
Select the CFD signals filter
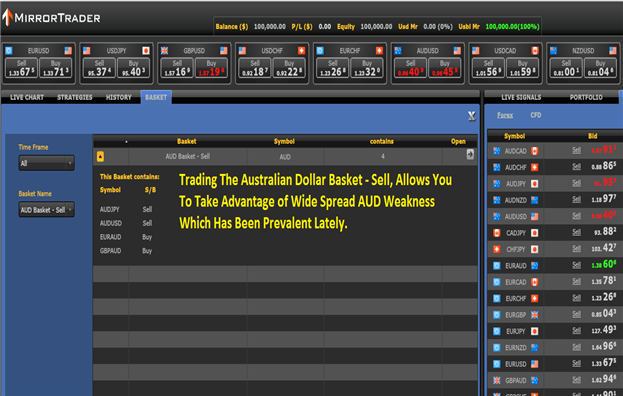(536, 115)
